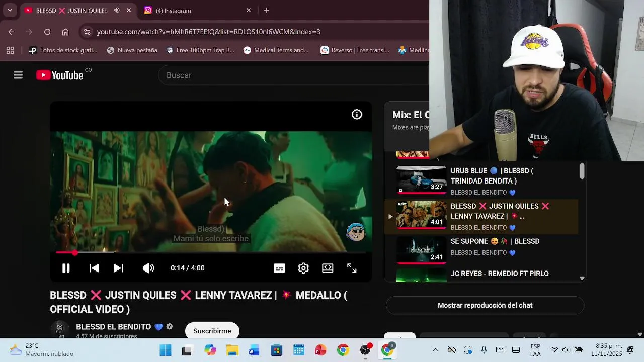Screen dimensions: 644x362
Task: View site information icon in address bar
Action: click(87, 32)
